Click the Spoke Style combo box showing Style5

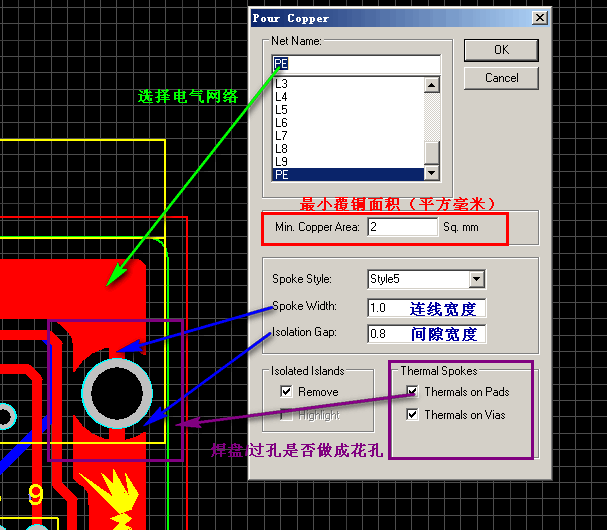point(426,279)
